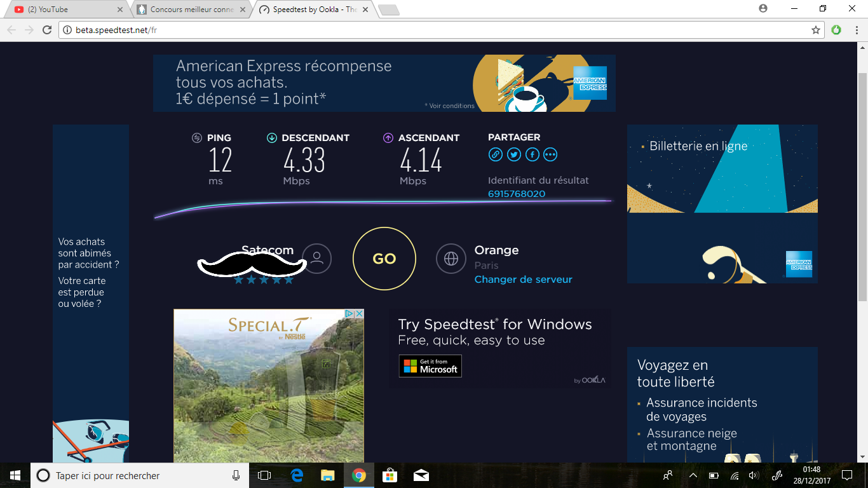Open Chrome menu three dots
Screen dimensions: 868x488
tap(855, 30)
